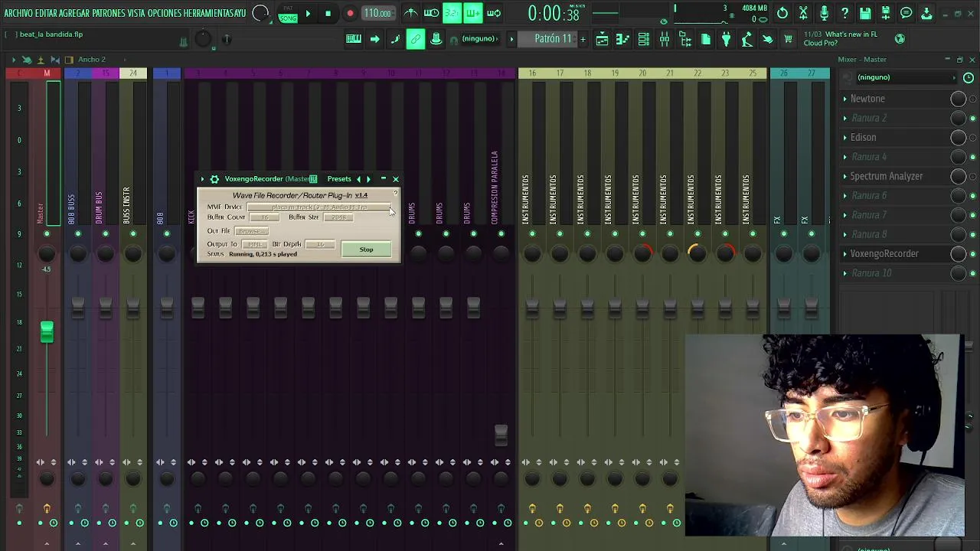Click the transport Stop button
Screen dimensions: 980x551
tap(328, 14)
